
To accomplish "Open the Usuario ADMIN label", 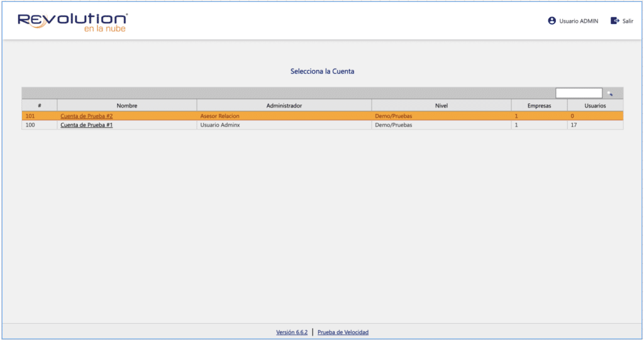I will pos(579,21).
